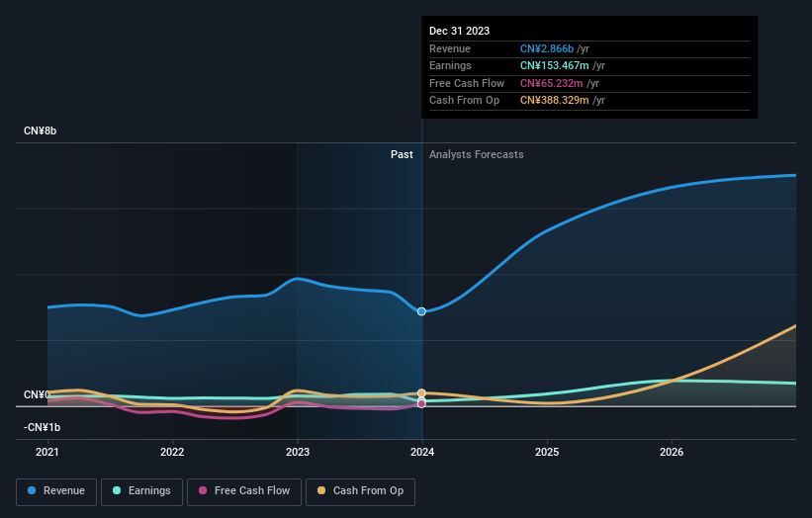
Task: Click the Earnings label in tooltip
Action: coord(450,65)
